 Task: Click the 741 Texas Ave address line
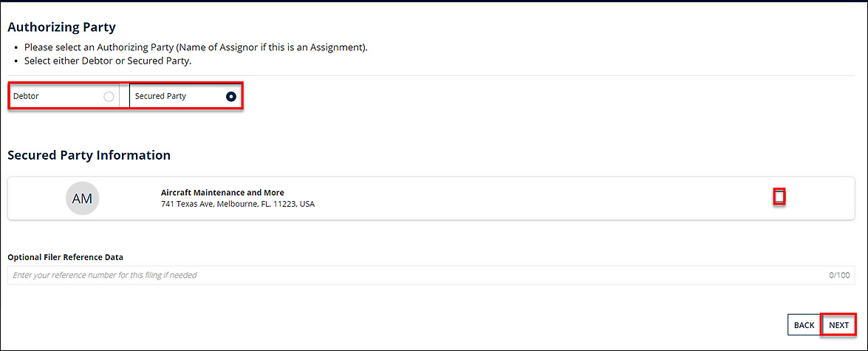(237, 204)
